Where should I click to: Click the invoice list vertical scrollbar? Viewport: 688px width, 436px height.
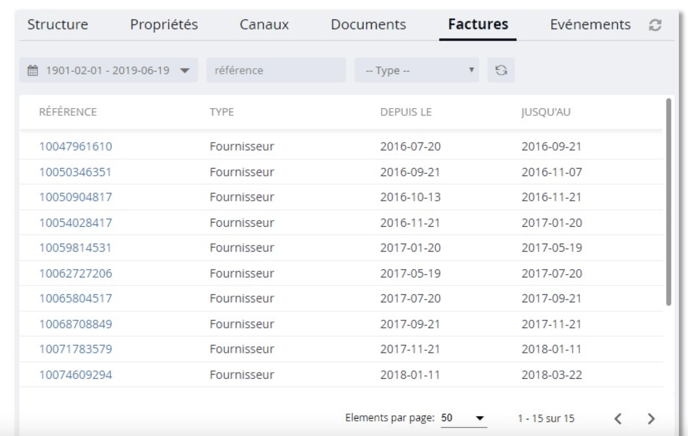[x=668, y=202]
